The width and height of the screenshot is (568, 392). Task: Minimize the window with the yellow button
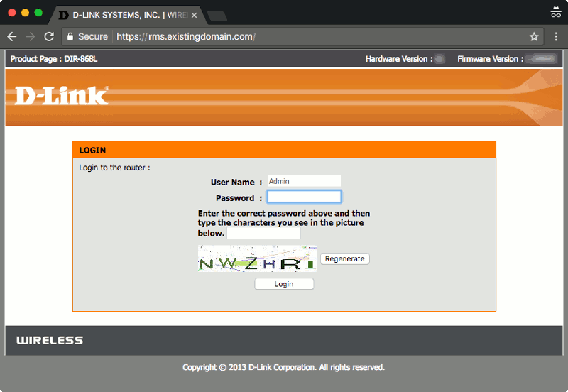[25, 13]
